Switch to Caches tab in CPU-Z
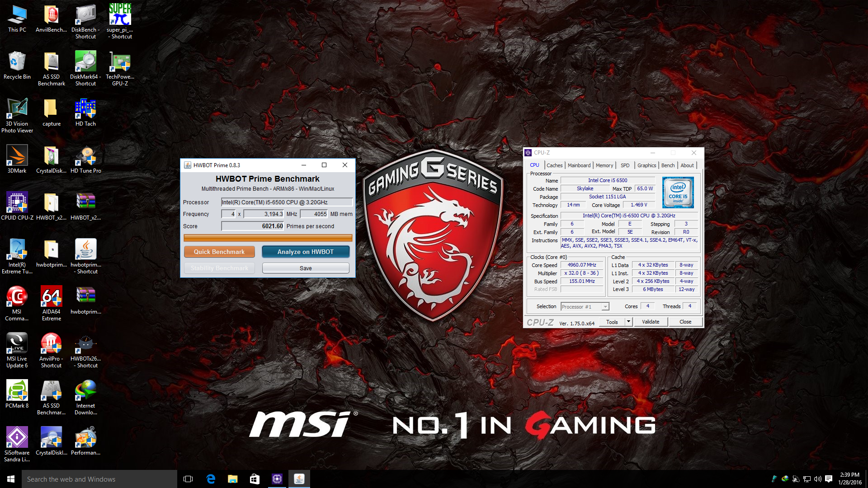 click(555, 165)
